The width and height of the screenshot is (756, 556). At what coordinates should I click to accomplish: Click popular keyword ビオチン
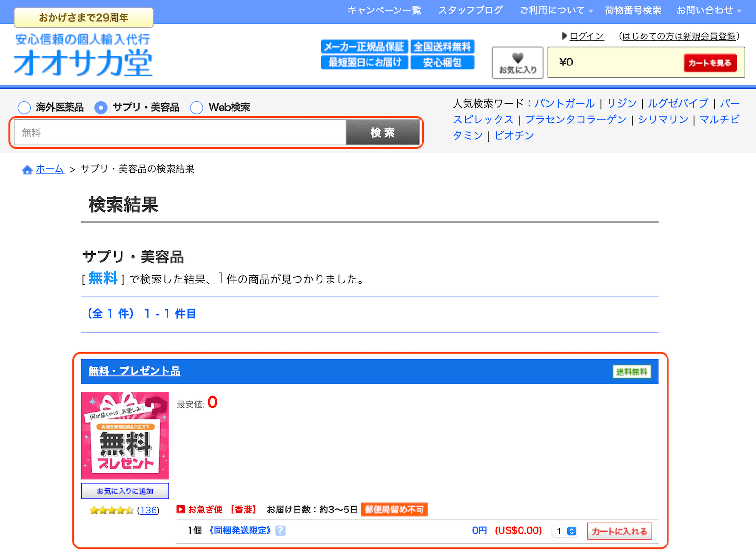tap(514, 135)
